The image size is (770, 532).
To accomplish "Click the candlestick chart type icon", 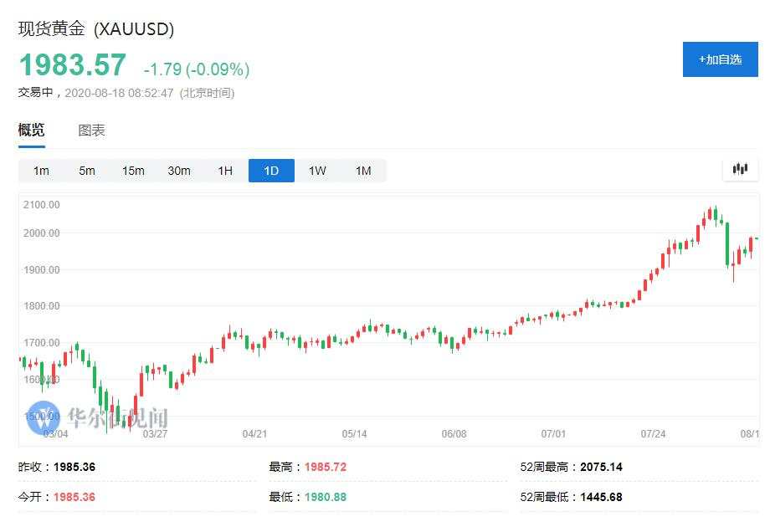I will tap(740, 169).
